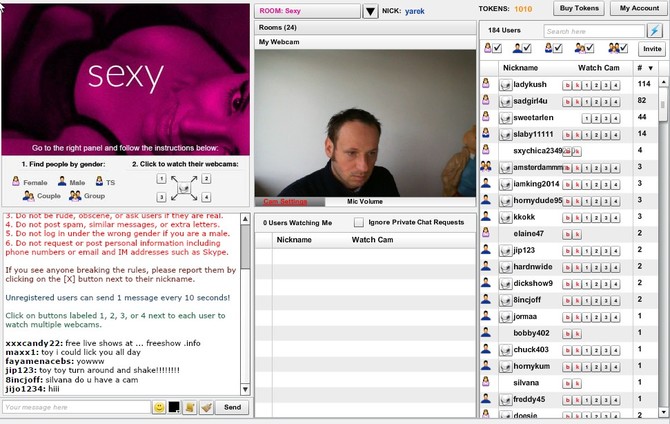Click the b button for elaine47
The image size is (670, 424).
(x=567, y=235)
